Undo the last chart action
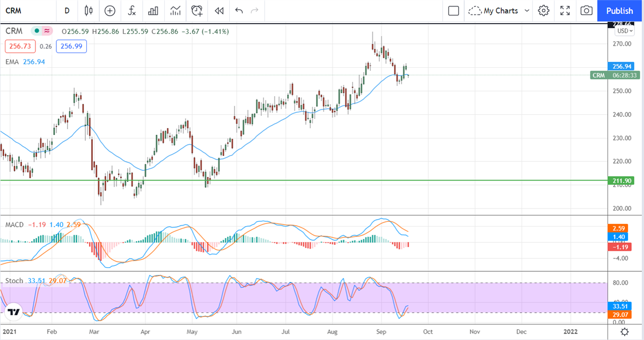 (x=239, y=11)
